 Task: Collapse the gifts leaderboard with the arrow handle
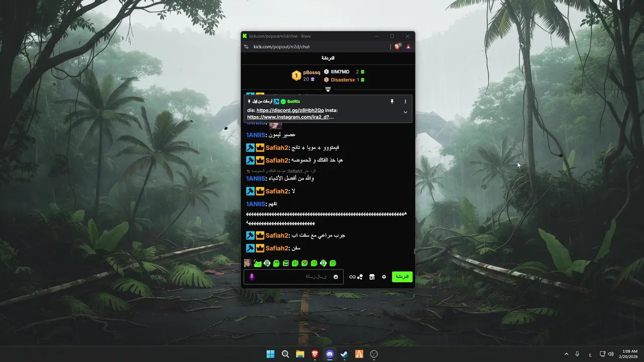click(x=328, y=89)
